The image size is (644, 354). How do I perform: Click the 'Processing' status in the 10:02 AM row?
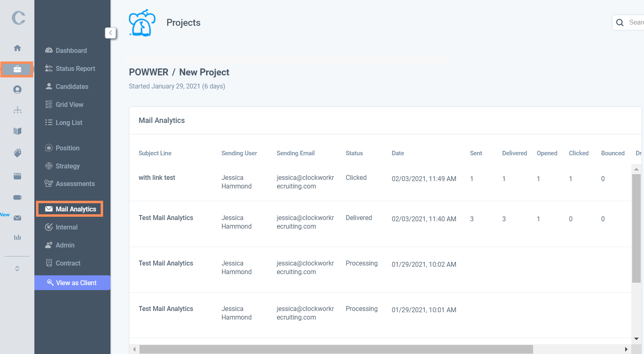362,263
